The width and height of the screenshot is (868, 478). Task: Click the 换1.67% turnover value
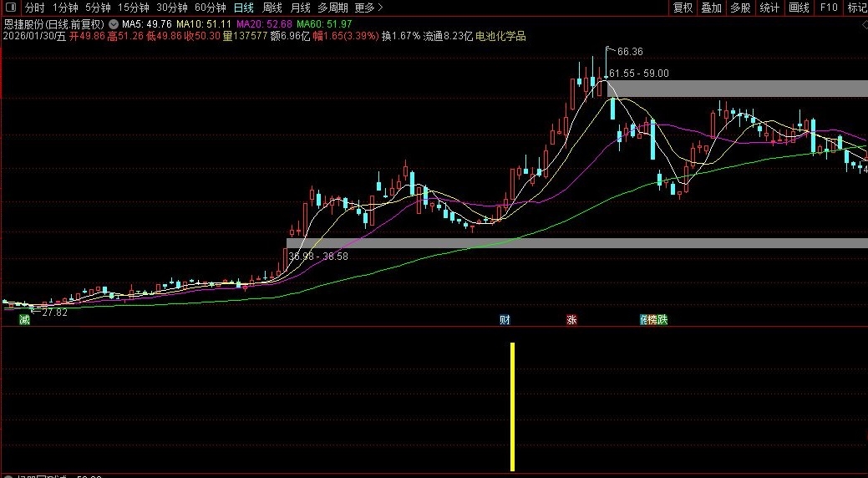[x=401, y=37]
